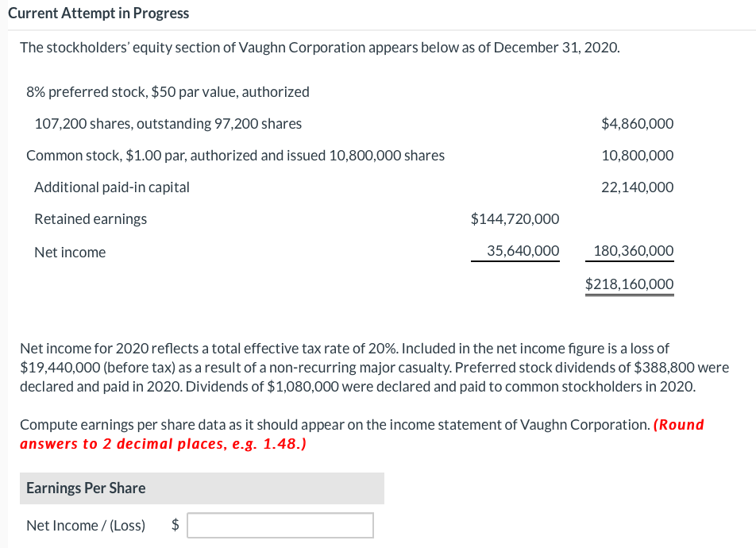Click the $144,720,000 retained earnings amount
Screen dimensions: 756x548
coord(515,218)
